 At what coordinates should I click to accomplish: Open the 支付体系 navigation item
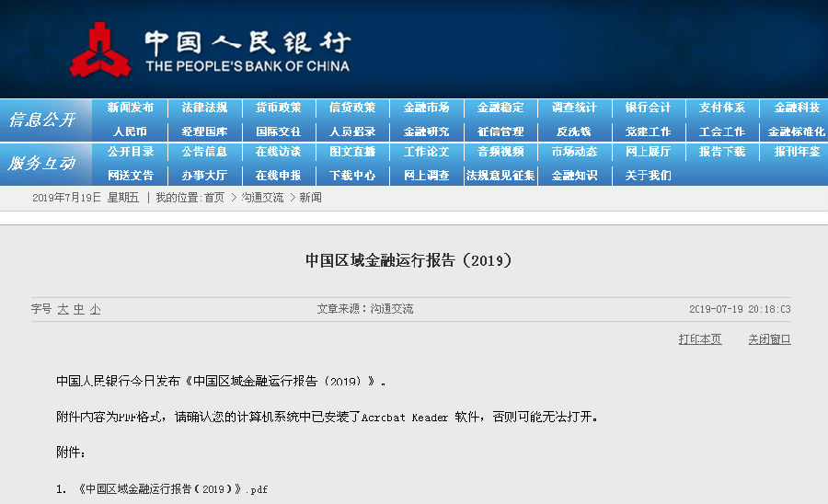[722, 108]
